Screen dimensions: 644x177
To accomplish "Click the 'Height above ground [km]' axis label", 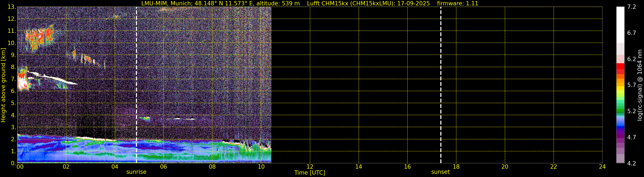I will click(x=3, y=85).
